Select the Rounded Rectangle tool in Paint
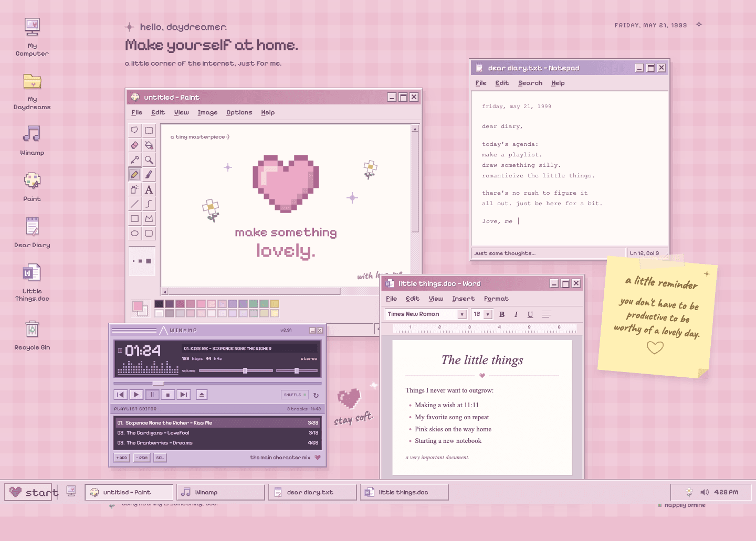The width and height of the screenshot is (756, 541). 149,233
